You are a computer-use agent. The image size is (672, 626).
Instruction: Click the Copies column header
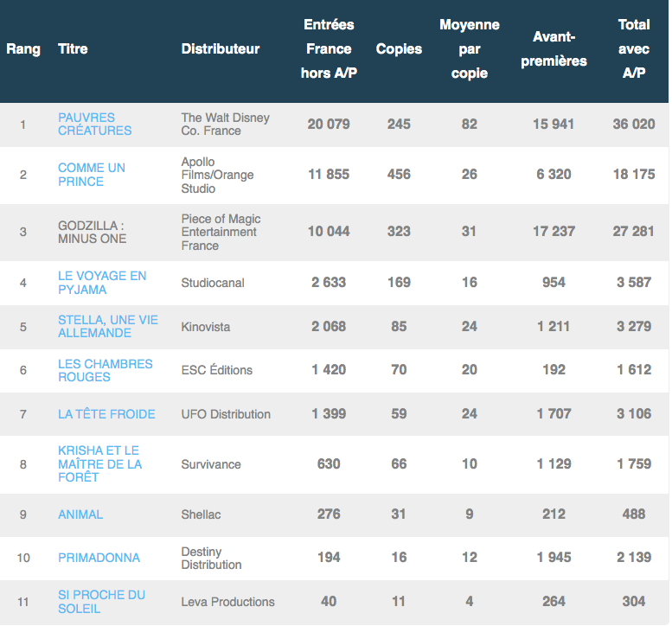(x=399, y=49)
